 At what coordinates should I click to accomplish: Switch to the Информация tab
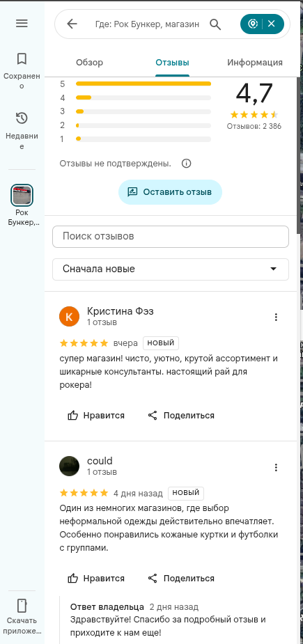tap(255, 63)
